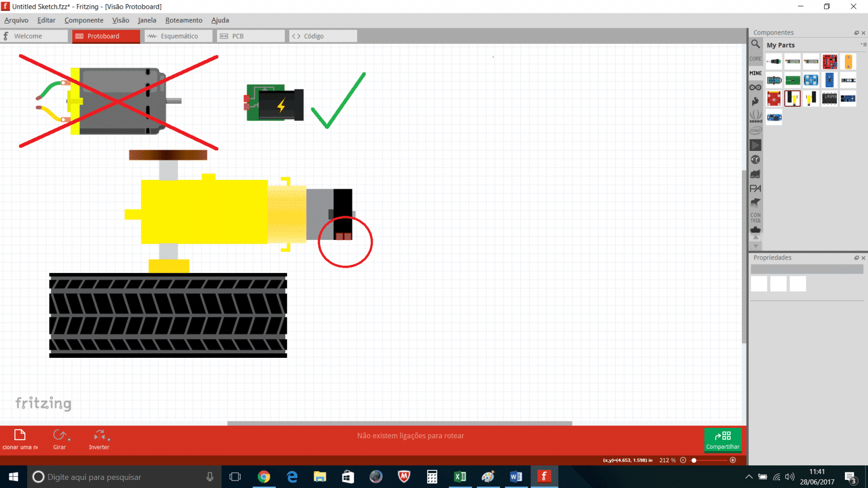Open the Arduino parts library bin

tap(755, 87)
